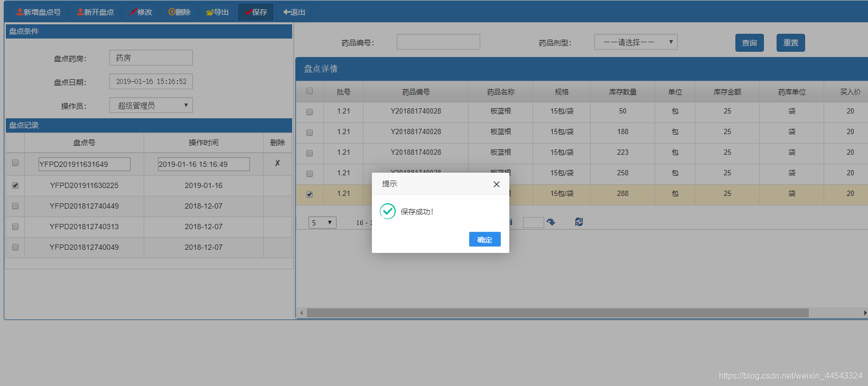Click the 药品编号 column header

tap(416, 92)
